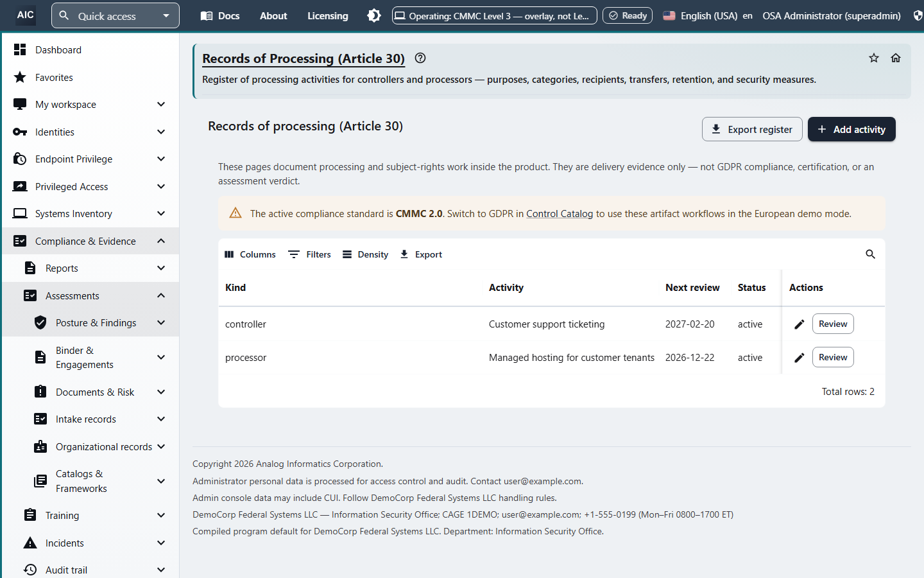Image resolution: width=924 pixels, height=578 pixels.
Task: Follow the Control Catalog link
Action: [x=560, y=214]
